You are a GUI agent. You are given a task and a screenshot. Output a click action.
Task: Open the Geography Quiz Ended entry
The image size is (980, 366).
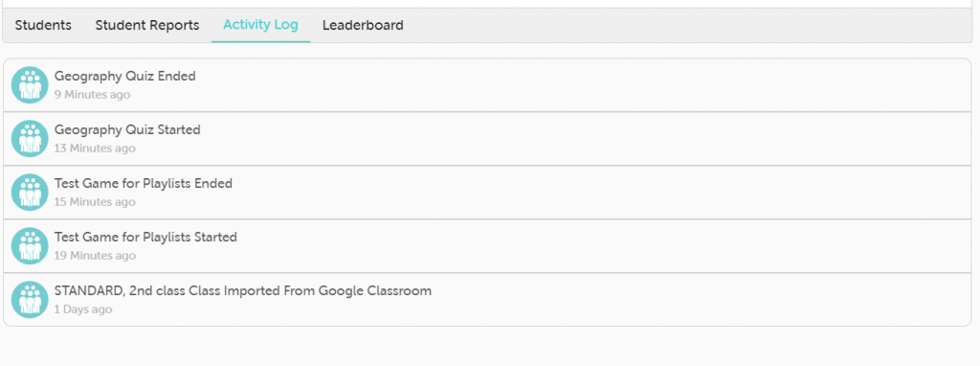coord(125,77)
